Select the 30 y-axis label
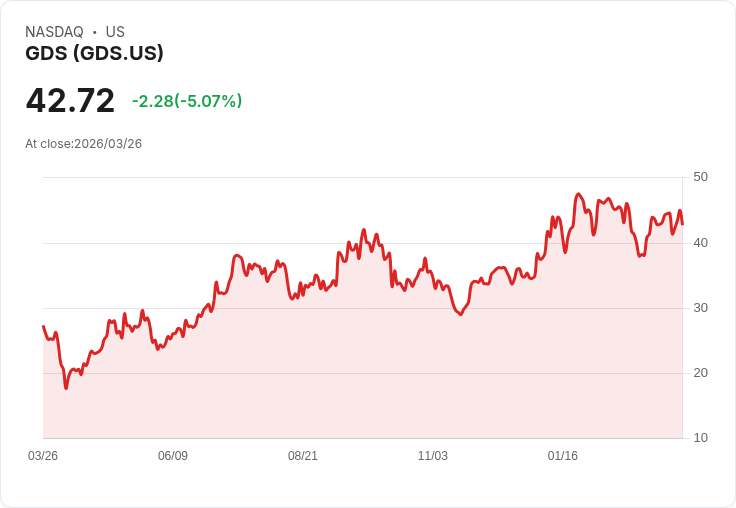 700,307
